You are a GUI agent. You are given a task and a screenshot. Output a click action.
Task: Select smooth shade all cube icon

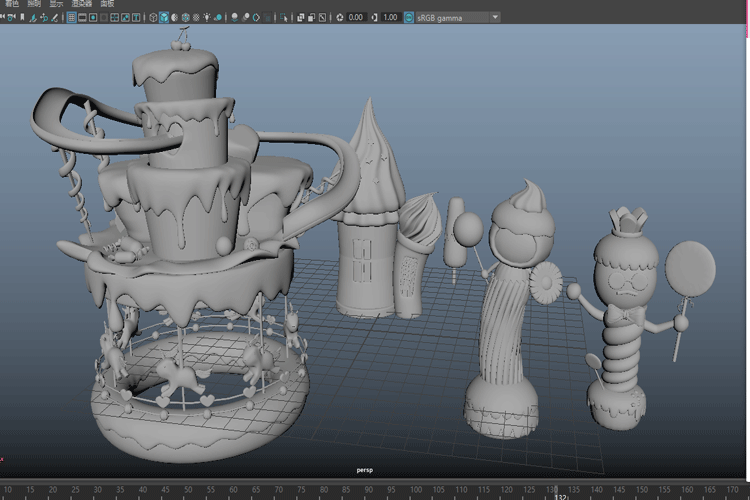164,17
